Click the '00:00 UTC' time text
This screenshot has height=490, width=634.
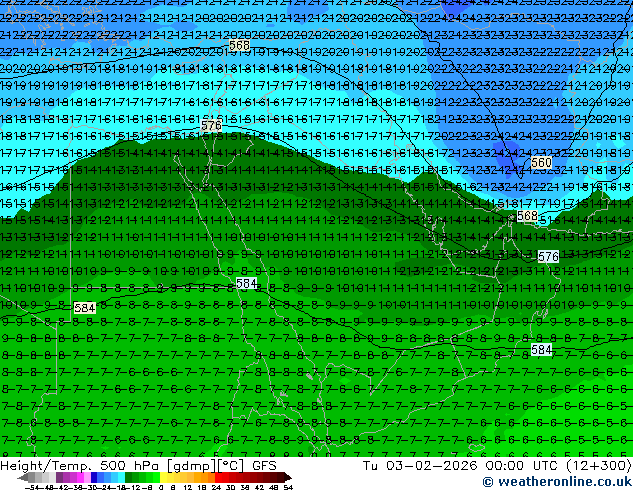pos(524,466)
